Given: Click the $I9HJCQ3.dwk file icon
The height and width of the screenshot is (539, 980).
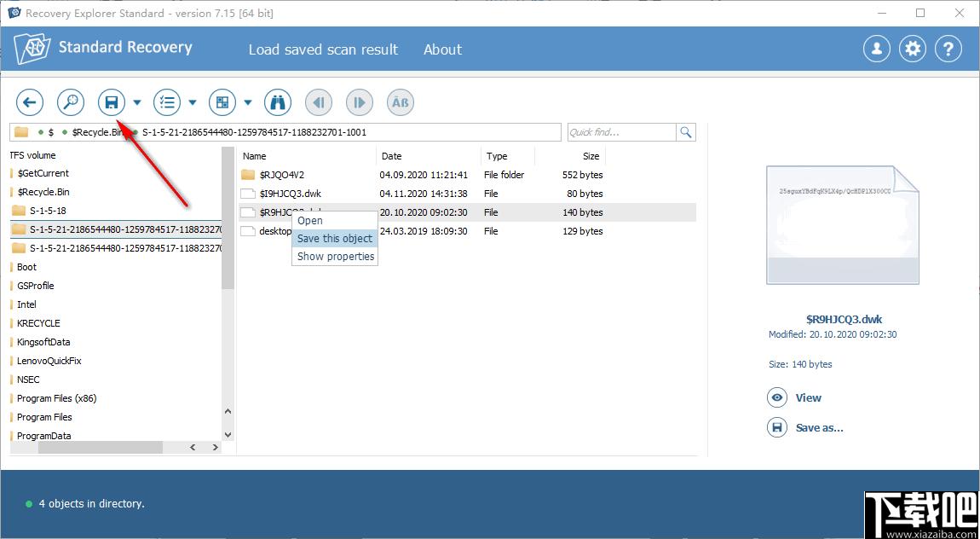Looking at the screenshot, I should point(248,194).
